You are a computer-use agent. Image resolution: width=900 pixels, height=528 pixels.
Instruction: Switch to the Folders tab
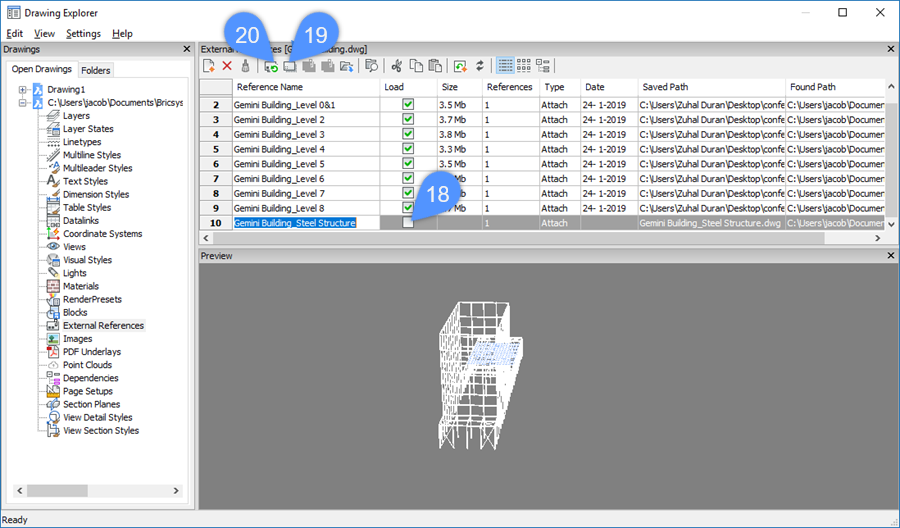tap(96, 70)
